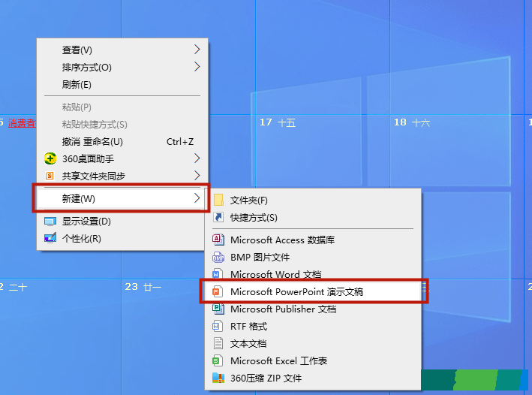The image size is (532, 395).
Task: Expand the 查看(V) submenu arrow
Action: click(197, 50)
